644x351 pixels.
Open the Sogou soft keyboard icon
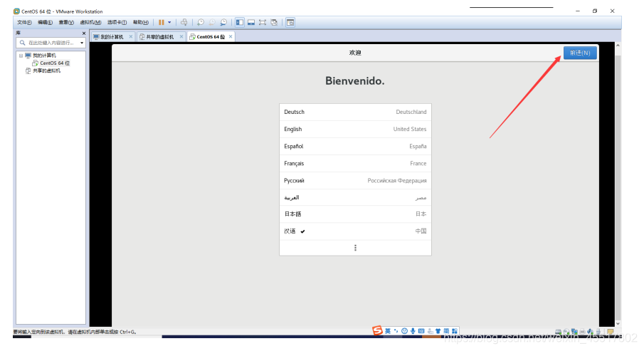tap(421, 331)
